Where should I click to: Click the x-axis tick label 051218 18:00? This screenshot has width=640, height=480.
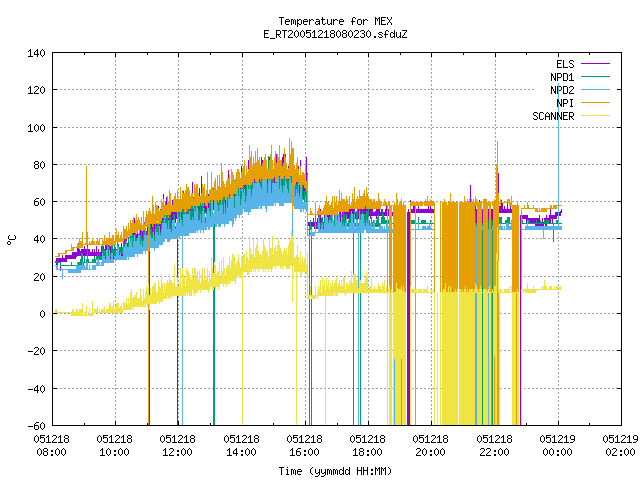click(367, 446)
